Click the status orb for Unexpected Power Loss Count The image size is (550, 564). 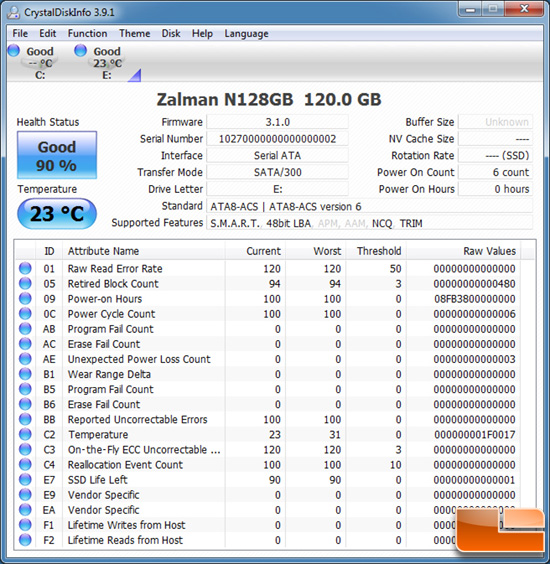pyautogui.click(x=25, y=359)
